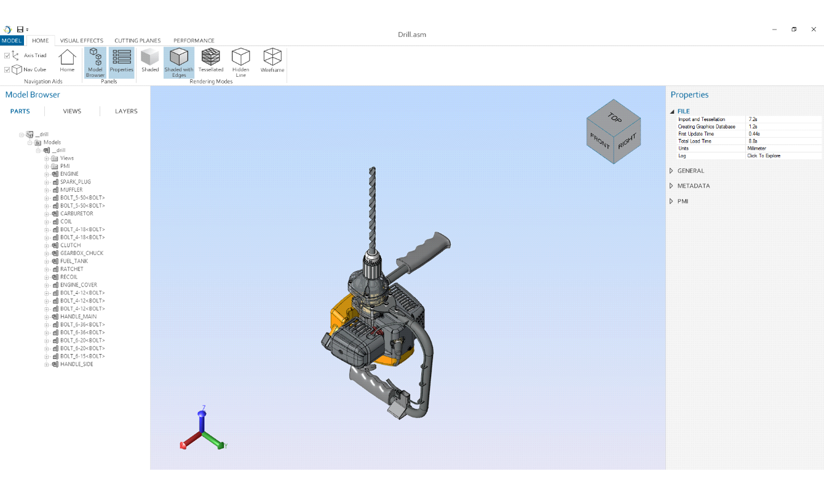Switch to Tessellated rendering mode
The height and width of the screenshot is (504, 824).
(211, 58)
